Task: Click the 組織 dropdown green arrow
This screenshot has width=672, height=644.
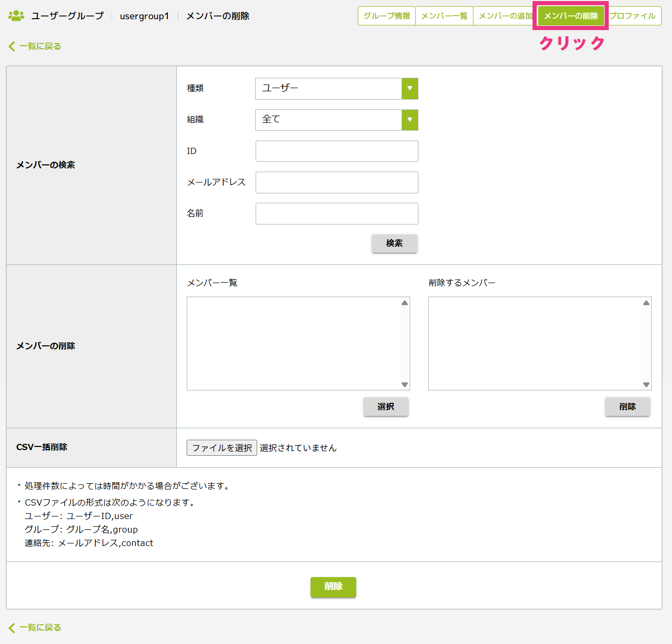Action: (410, 120)
